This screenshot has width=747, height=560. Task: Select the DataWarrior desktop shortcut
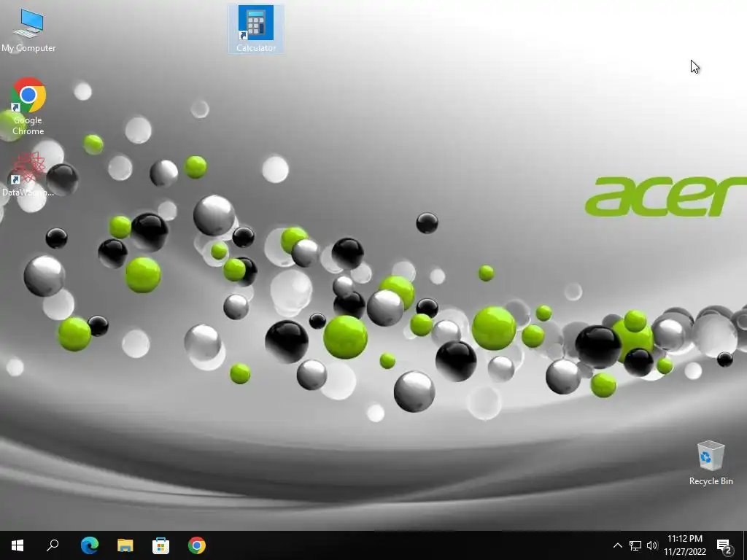[x=28, y=174]
